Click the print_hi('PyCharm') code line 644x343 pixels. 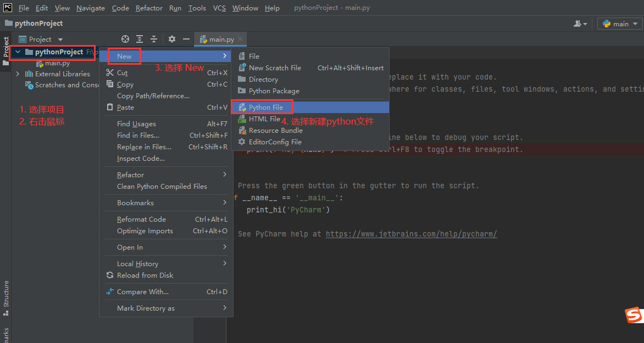click(288, 210)
